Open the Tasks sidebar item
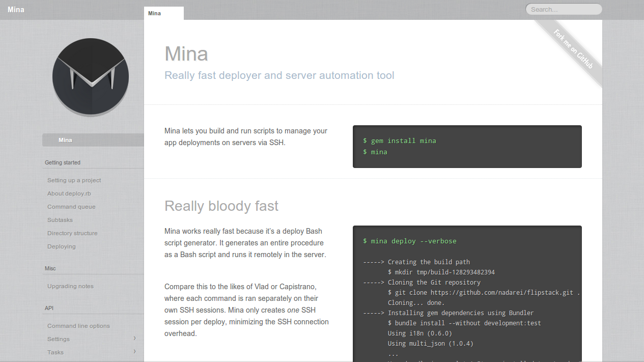Viewport: 644px width, 362px height. click(55, 352)
